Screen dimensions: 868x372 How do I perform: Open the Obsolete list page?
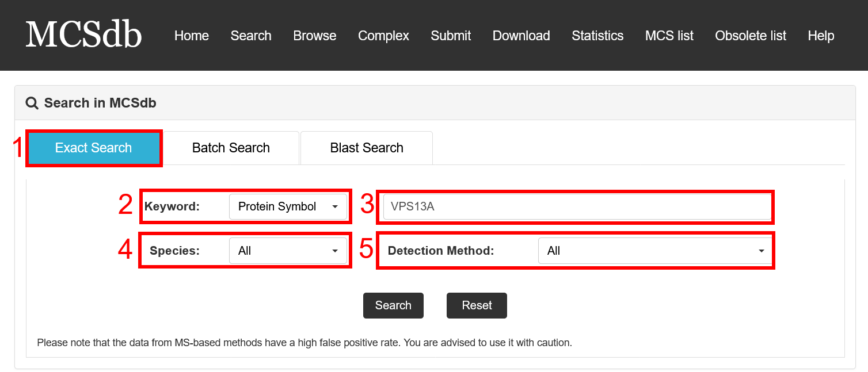[x=751, y=36]
